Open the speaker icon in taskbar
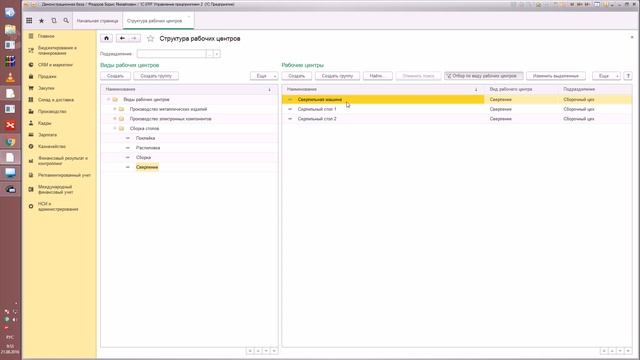The height and width of the screenshot is (360, 640). pyautogui.click(x=10, y=13)
